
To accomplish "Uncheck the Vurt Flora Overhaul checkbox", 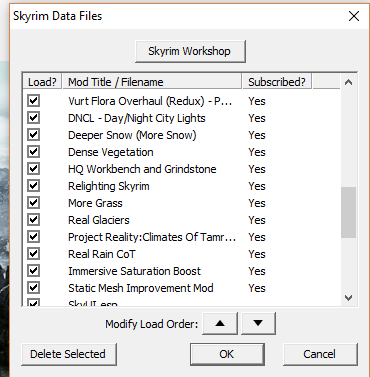I will point(34,101).
